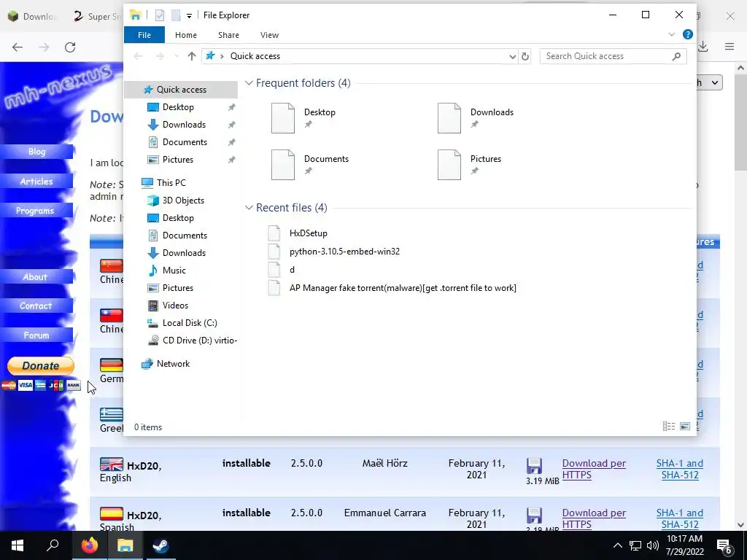Click floppy disk icon in HxD20 English row
747x560 pixels.
coord(534,466)
